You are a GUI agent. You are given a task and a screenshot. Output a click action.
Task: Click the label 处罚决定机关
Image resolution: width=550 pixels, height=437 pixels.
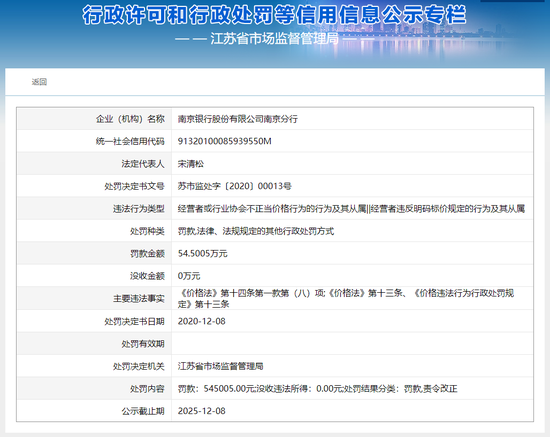139,366
